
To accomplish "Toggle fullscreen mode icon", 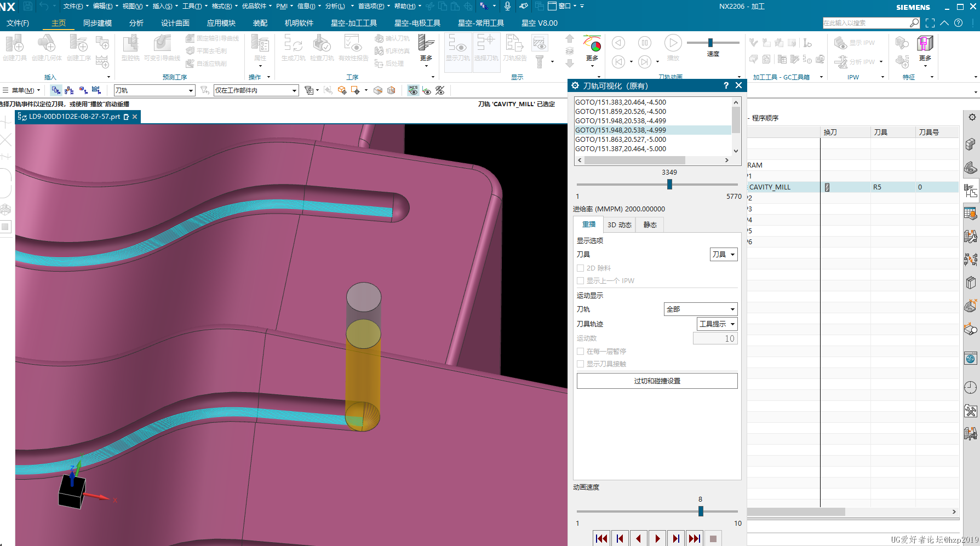I will point(930,23).
